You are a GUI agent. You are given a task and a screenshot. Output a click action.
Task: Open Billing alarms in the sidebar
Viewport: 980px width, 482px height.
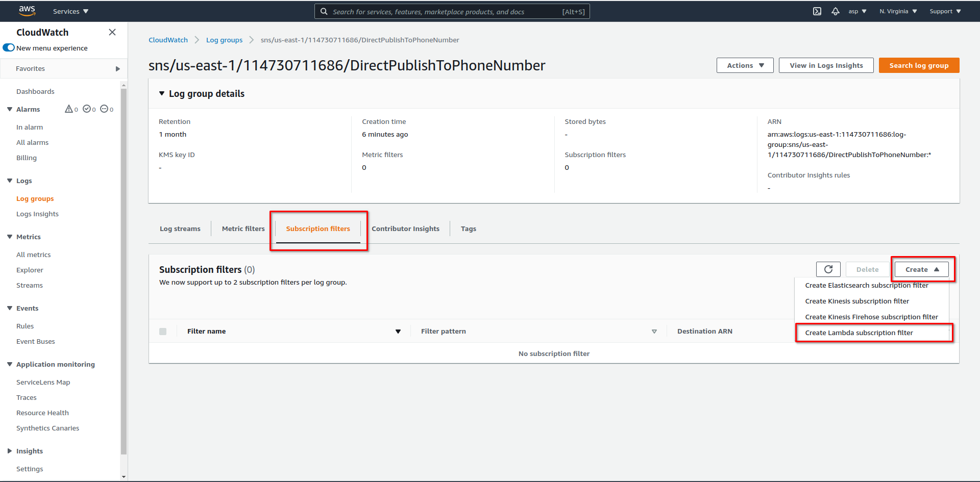click(27, 158)
